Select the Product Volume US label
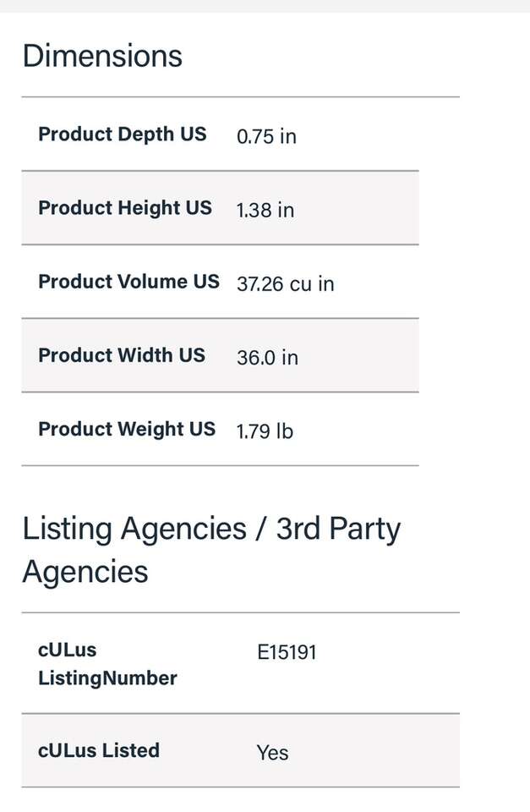Image resolution: width=530 pixels, height=812 pixels. [x=128, y=282]
